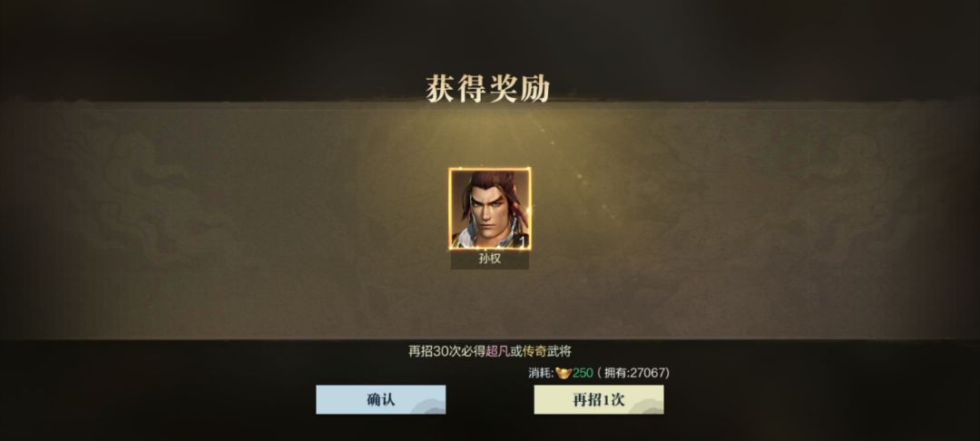The width and height of the screenshot is (980, 441).
Task: Click the purple 超凡 rarity text
Action: tap(497, 351)
